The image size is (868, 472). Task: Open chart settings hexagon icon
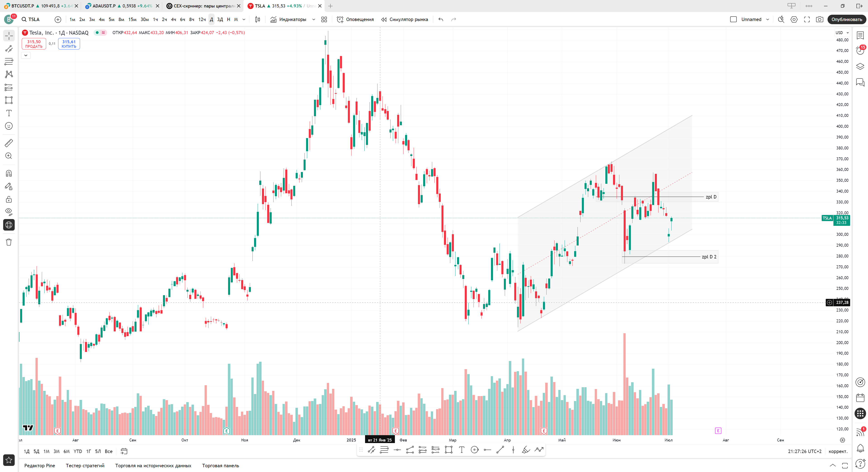pyautogui.click(x=794, y=19)
